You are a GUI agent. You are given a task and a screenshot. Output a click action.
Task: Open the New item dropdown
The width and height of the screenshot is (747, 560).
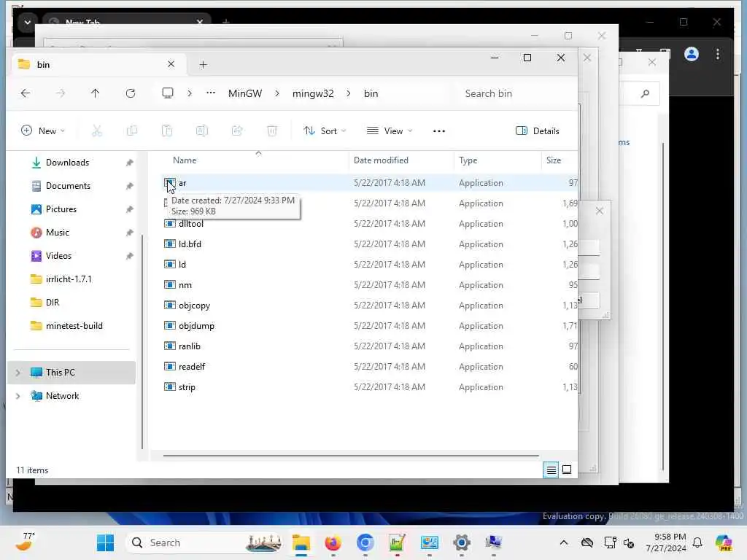[x=43, y=131]
